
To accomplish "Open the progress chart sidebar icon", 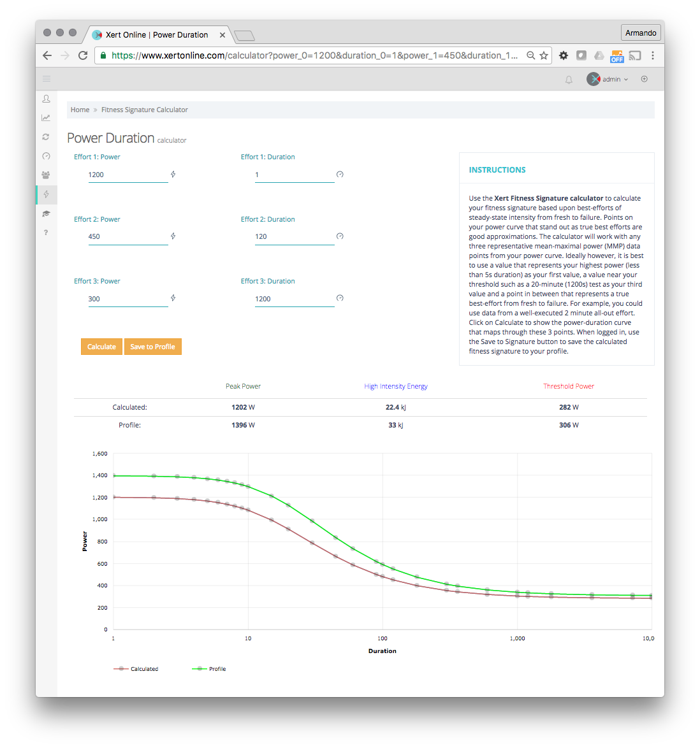I will pyautogui.click(x=46, y=118).
